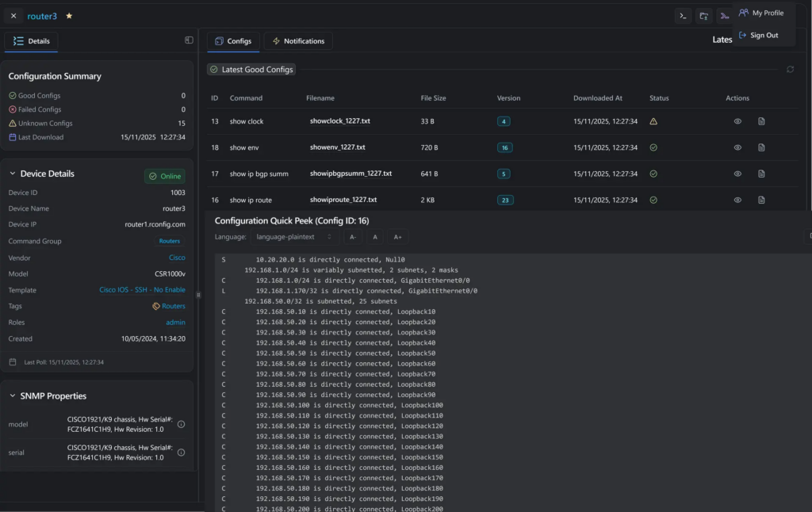Open the Routers tag link
The height and width of the screenshot is (512, 812).
click(174, 306)
